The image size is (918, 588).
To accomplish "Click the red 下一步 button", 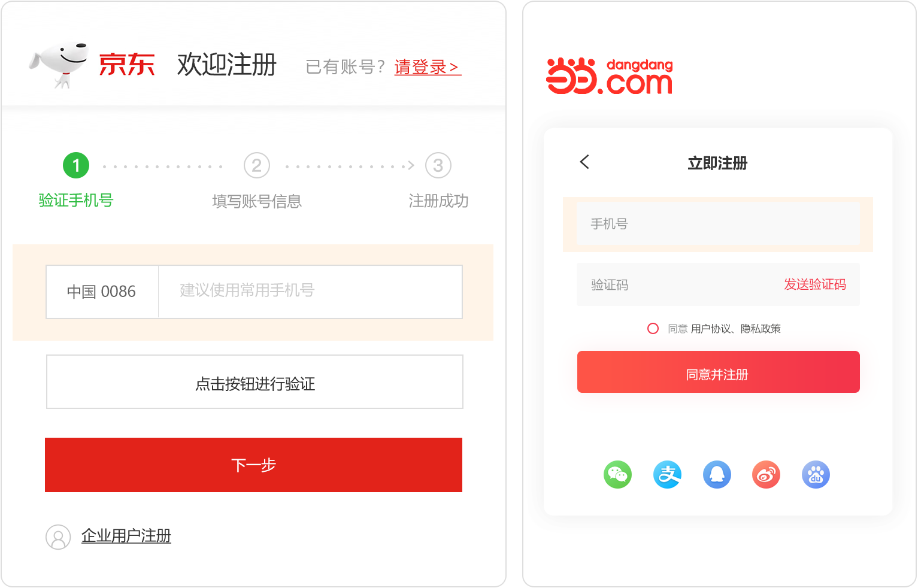I will coord(253,465).
